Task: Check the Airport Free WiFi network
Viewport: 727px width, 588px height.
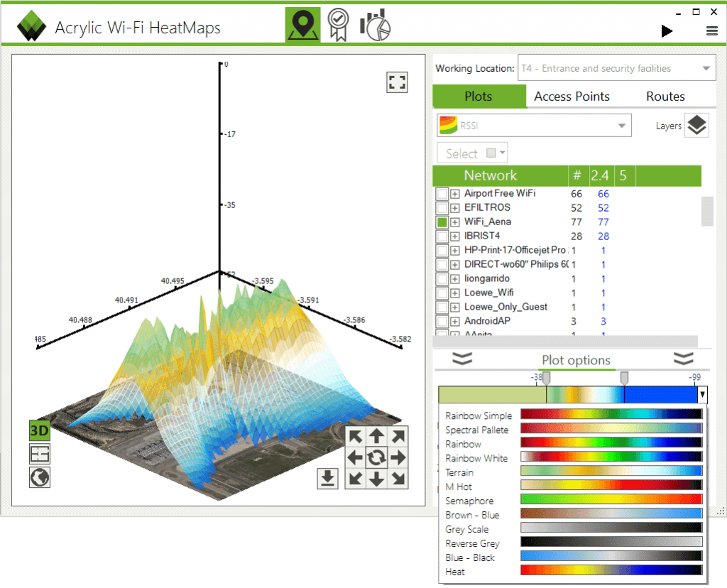Action: pos(442,193)
